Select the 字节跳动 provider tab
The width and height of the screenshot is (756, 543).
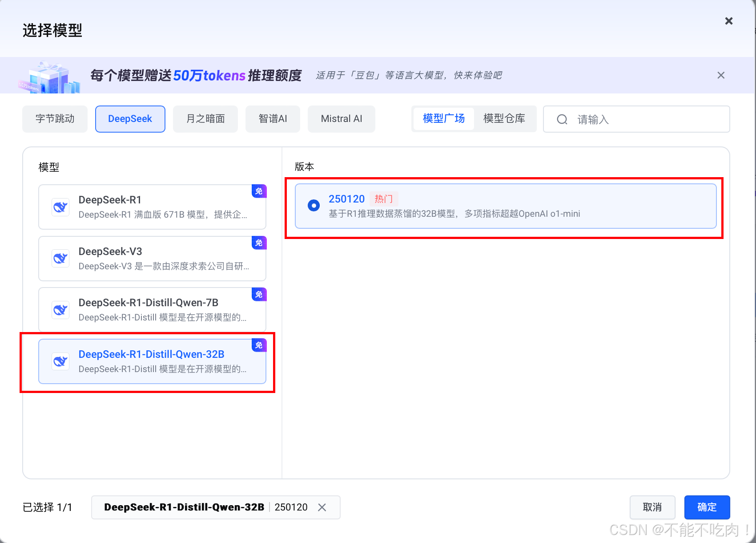pyautogui.click(x=55, y=119)
